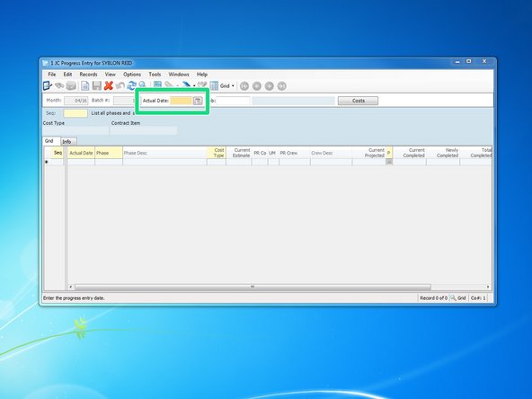The image size is (532, 399).
Task: Click the Newly Completed column header
Action: click(x=443, y=153)
